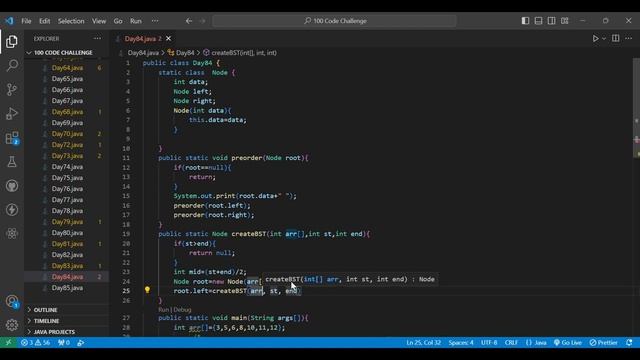
Task: Open Day83.java in explorer
Action: click(x=67, y=266)
